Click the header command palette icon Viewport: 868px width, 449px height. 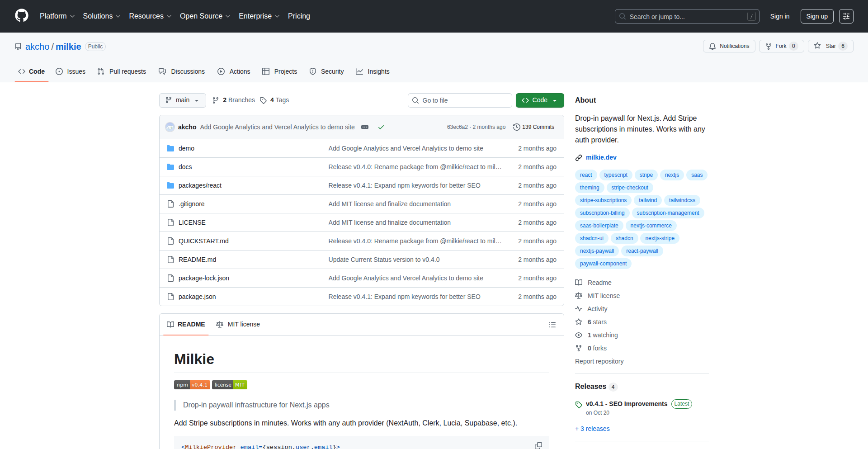846,16
